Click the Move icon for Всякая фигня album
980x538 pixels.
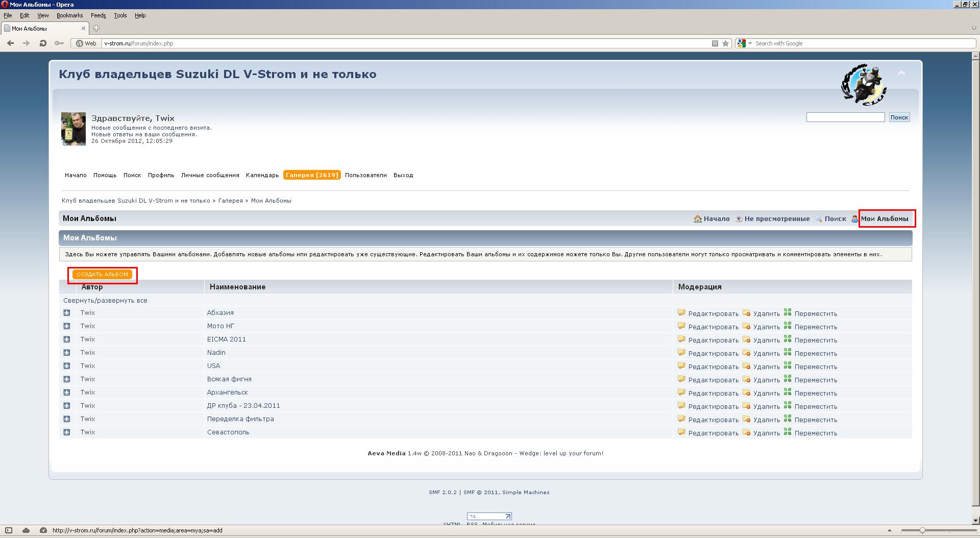tap(788, 379)
